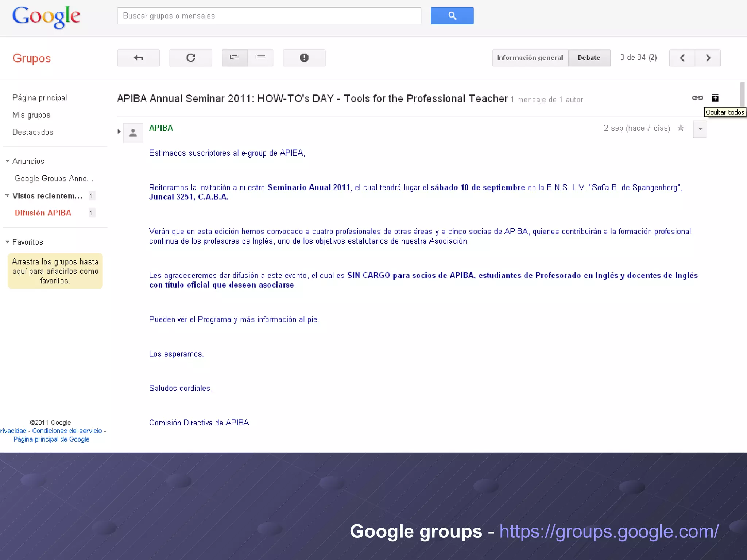Click the link (chain) icon for topic
Screen dimensions: 747x560
(697, 98)
